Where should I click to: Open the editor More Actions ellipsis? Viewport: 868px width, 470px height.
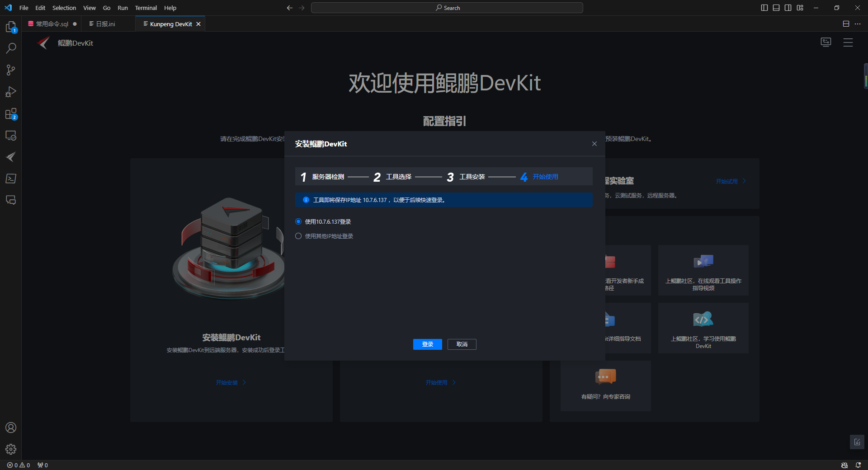tap(858, 24)
